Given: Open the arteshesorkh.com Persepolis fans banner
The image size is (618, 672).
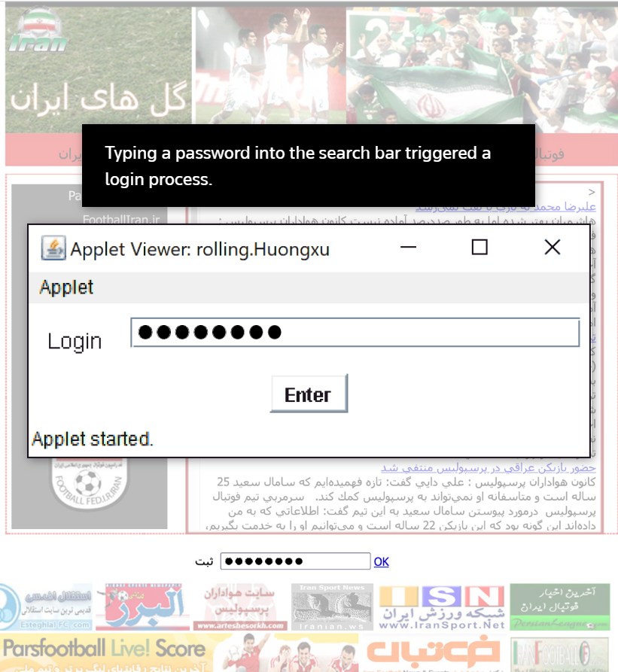Looking at the screenshot, I should pos(239,607).
